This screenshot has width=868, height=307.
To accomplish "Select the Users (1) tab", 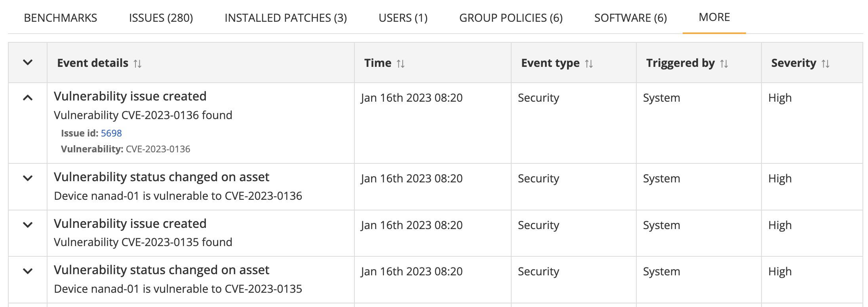I will [x=403, y=18].
